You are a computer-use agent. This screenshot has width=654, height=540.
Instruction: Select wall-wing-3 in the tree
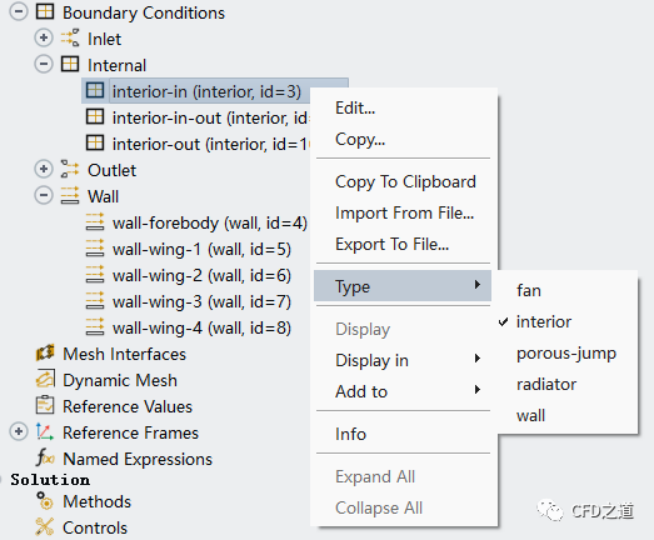[x=201, y=301]
